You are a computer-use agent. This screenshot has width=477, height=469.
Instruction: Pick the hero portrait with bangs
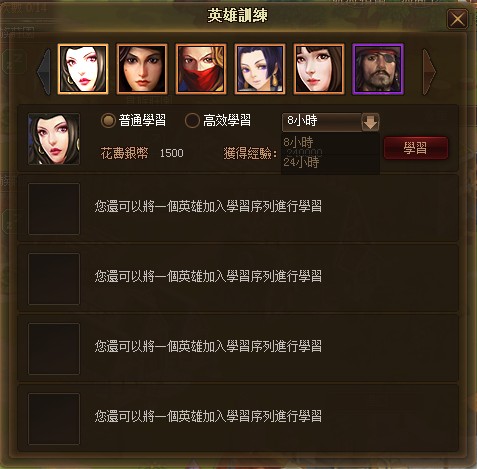tap(319, 69)
